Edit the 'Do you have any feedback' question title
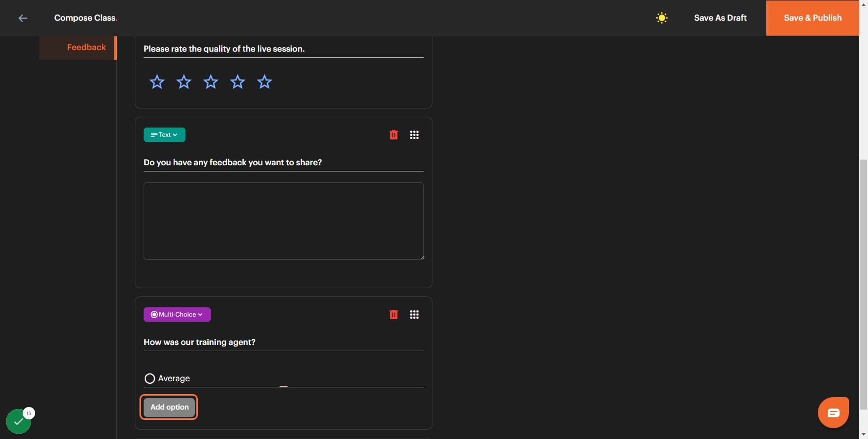The width and height of the screenshot is (868, 439). pyautogui.click(x=284, y=163)
